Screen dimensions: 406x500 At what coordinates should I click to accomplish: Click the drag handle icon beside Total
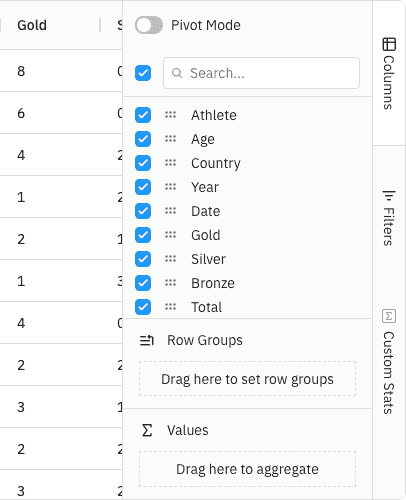tap(170, 307)
